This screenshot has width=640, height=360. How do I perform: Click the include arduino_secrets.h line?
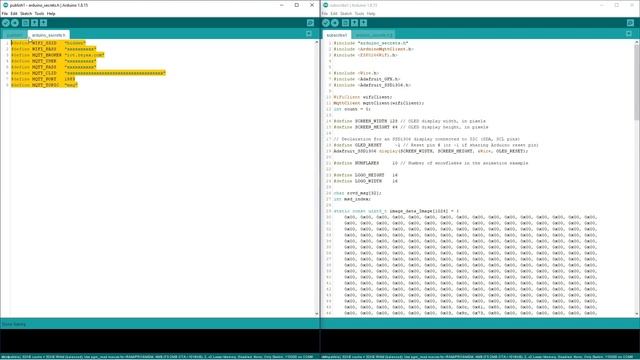tap(371, 43)
